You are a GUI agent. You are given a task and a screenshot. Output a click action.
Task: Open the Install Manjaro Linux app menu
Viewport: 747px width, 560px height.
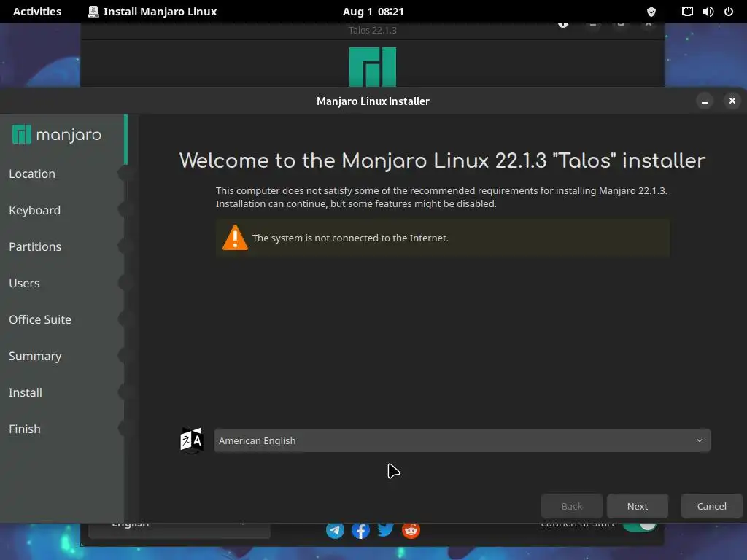[x=152, y=12]
